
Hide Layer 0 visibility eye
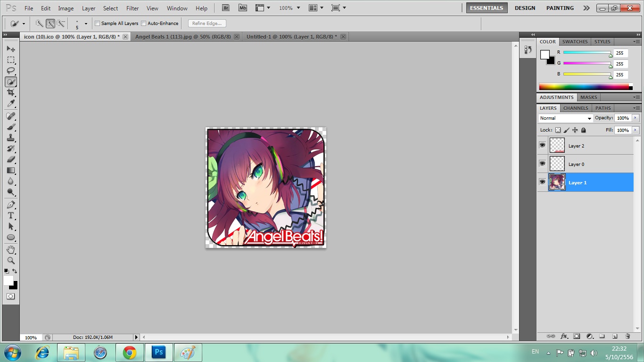542,164
